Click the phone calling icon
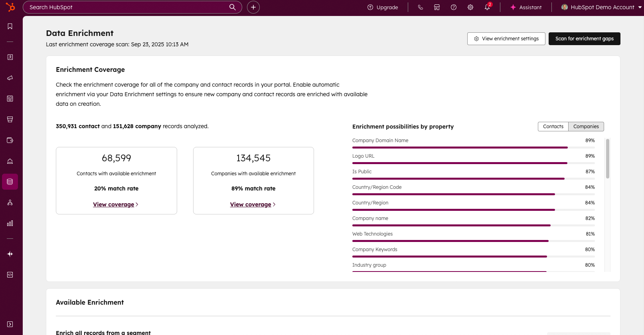Image resolution: width=644 pixels, height=335 pixels. pos(420,7)
